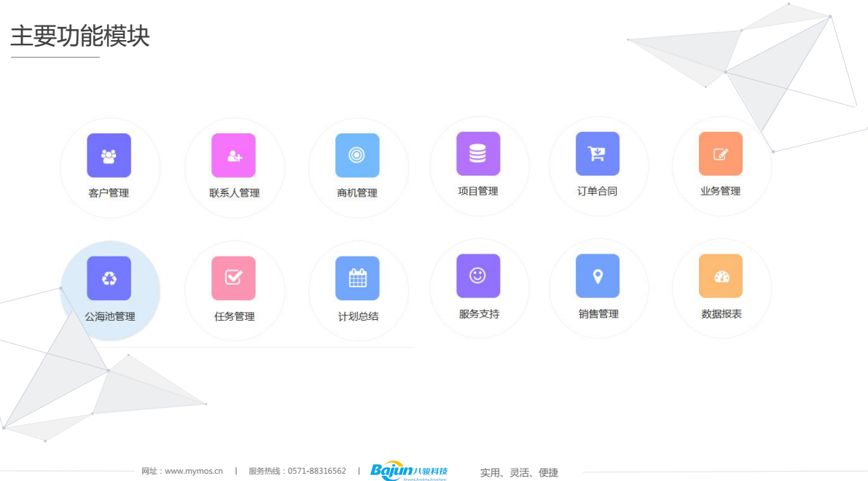Select the 销售管理 location pin icon

[x=598, y=276]
